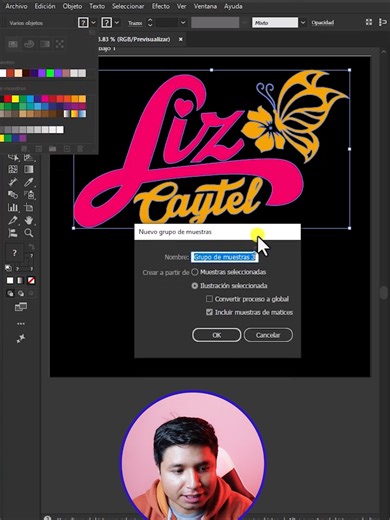Screen dimensions: 390x520
Task: Check Convertir proceso a global
Action: click(209, 299)
